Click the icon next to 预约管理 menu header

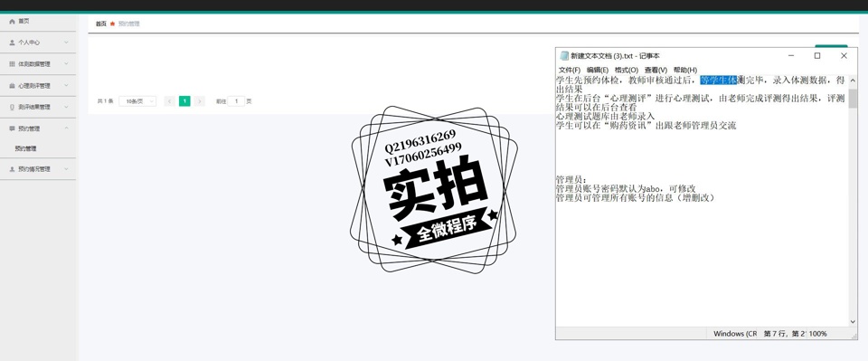pyautogui.click(x=12, y=128)
